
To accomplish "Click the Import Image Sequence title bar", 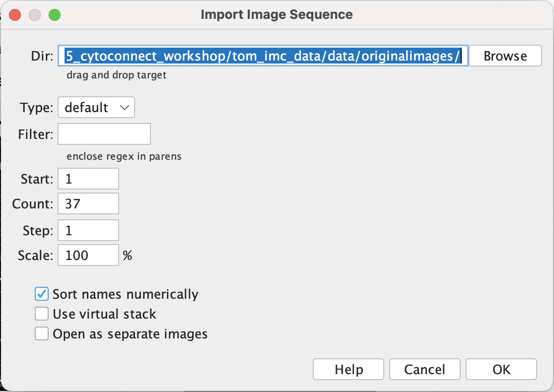I will [277, 15].
